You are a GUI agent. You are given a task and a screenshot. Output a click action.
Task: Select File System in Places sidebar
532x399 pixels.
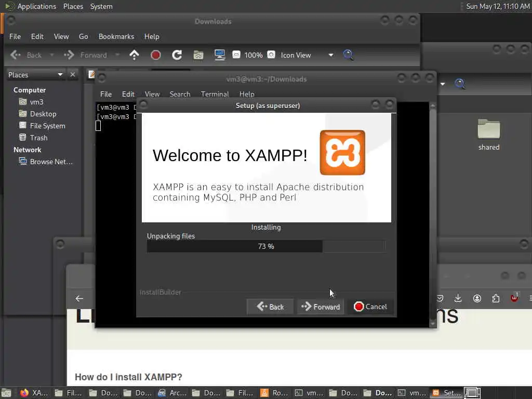47,126
